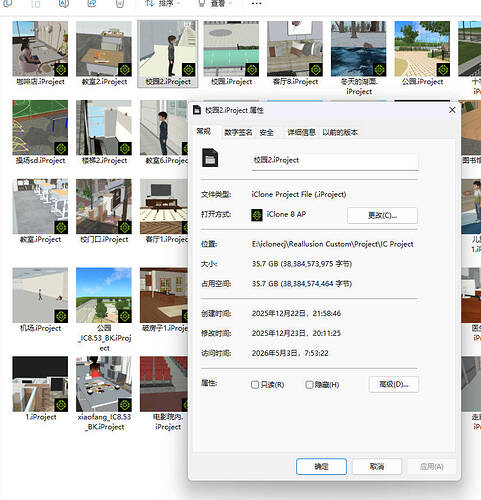Select the 咖啡店.iProject file thumbnail
The height and width of the screenshot is (500, 481).
pyautogui.click(x=40, y=49)
